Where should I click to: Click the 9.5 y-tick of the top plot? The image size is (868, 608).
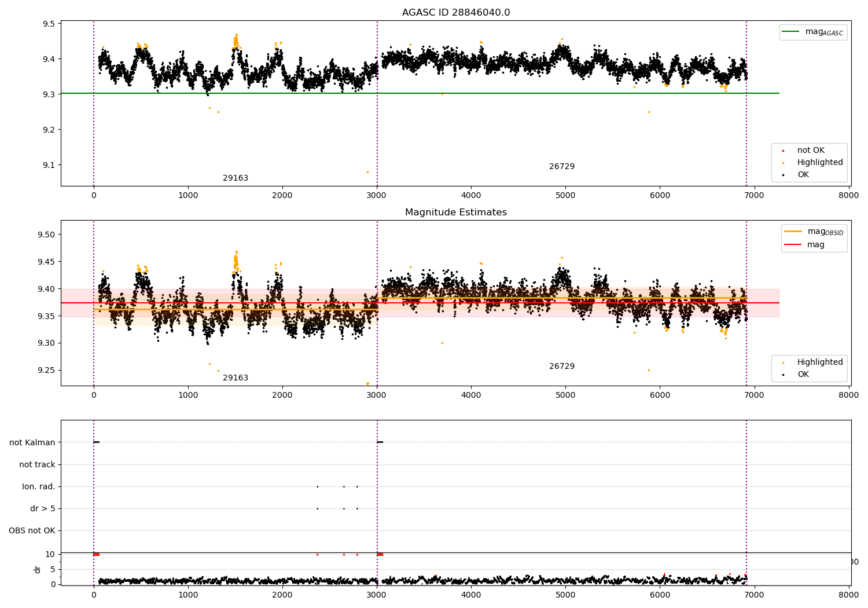coord(49,24)
